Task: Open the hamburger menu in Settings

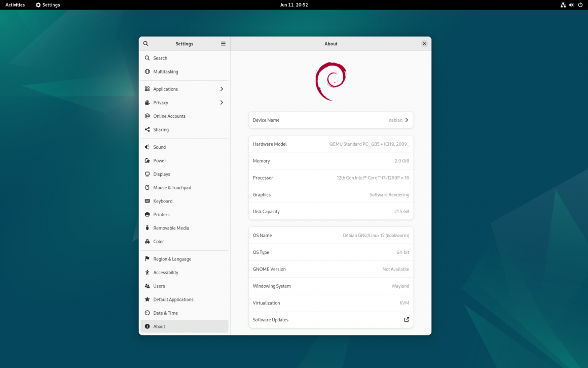Action: pos(223,44)
